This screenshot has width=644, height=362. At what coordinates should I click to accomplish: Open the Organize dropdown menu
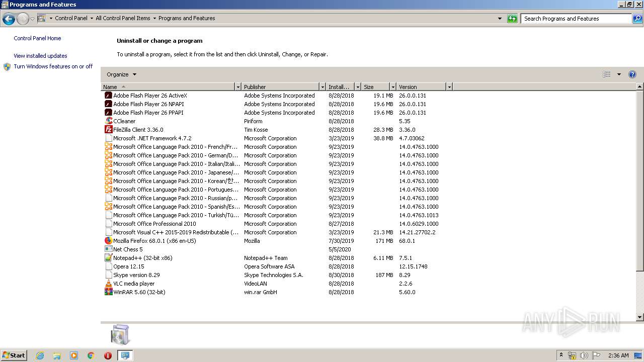click(121, 74)
